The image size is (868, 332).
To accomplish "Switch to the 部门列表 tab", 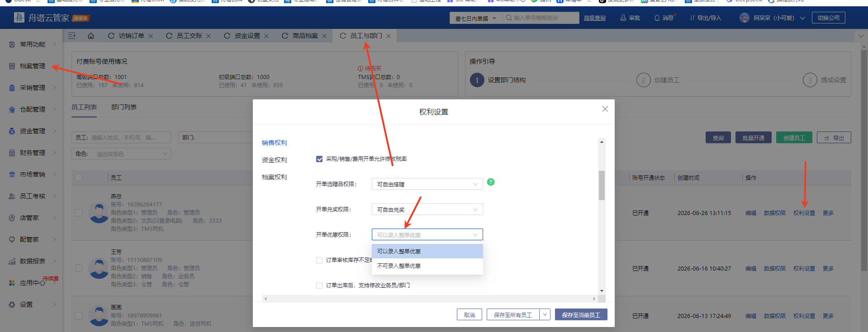I will 124,107.
